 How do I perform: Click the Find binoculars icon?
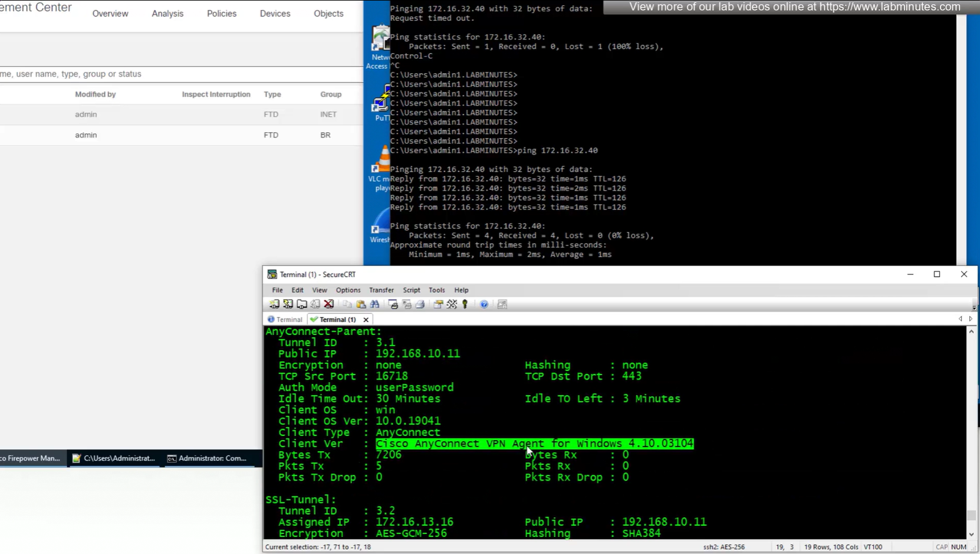(375, 304)
